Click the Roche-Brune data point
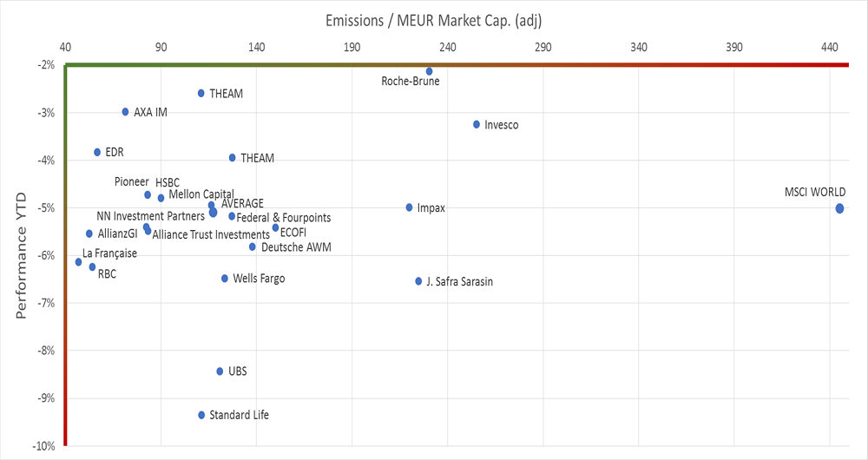868x460 pixels. (x=429, y=71)
